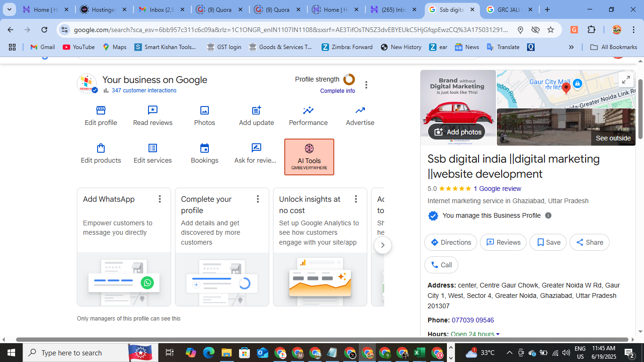Screen dimensions: 644x362
Task: Expand more suggestion cards with the right arrow
Action: (x=382, y=245)
